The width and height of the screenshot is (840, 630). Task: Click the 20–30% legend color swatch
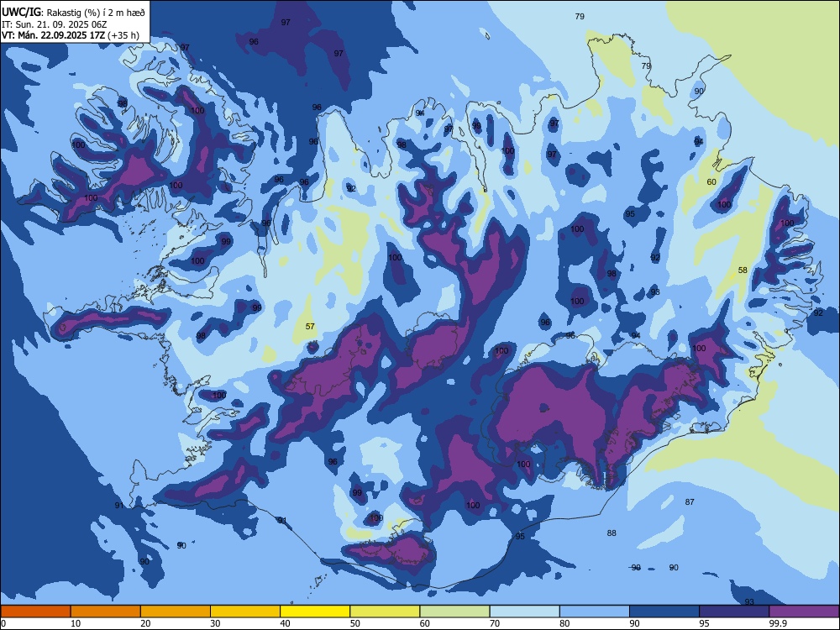[176, 612]
